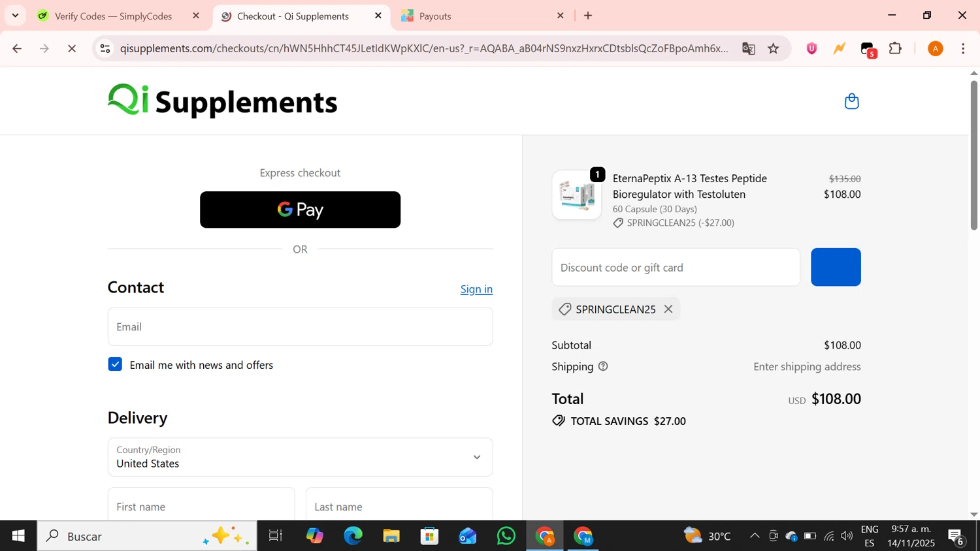Click the EternaPeptix A-13 Testes Peptide product name
The width and height of the screenshot is (980, 551).
690,186
